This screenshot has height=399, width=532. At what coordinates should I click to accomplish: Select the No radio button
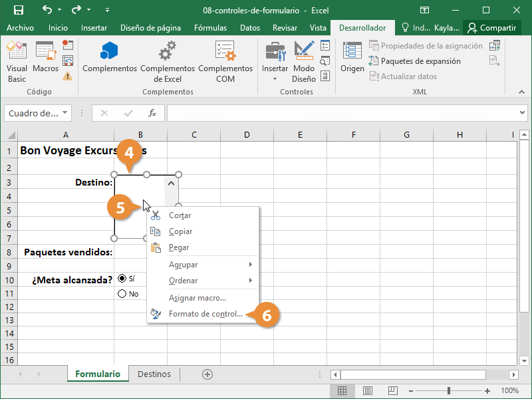point(122,293)
